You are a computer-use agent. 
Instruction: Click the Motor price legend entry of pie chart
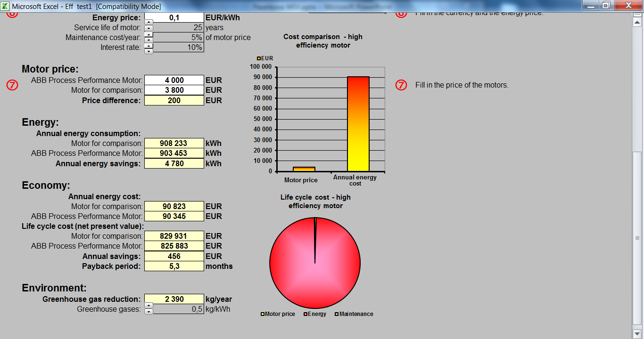(x=278, y=314)
